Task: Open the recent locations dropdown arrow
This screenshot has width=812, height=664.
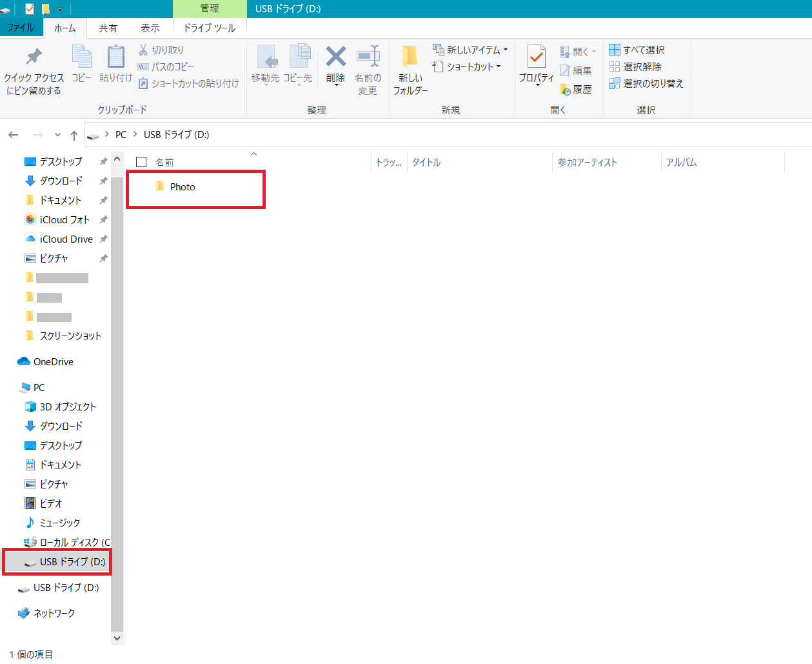Action: point(57,135)
